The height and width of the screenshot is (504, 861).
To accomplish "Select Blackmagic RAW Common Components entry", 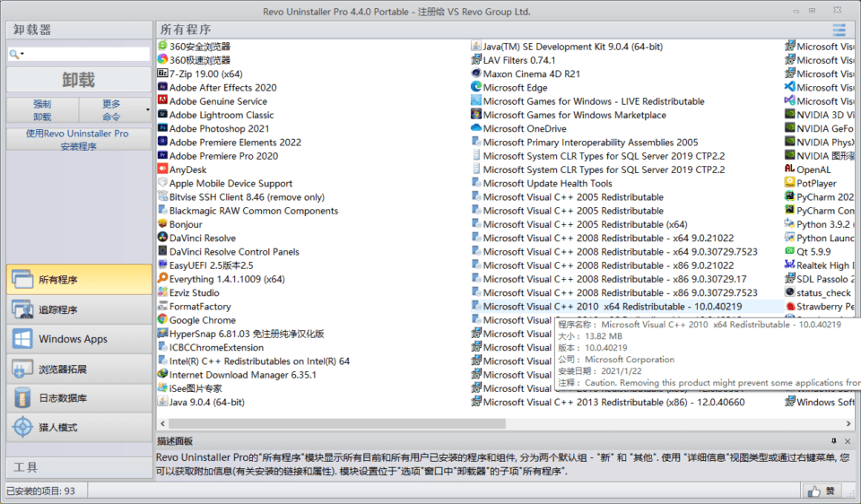I will click(x=254, y=211).
